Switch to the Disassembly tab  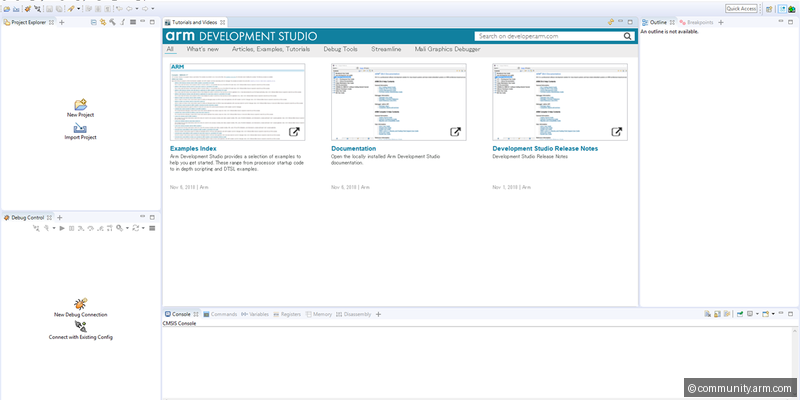tap(354, 314)
